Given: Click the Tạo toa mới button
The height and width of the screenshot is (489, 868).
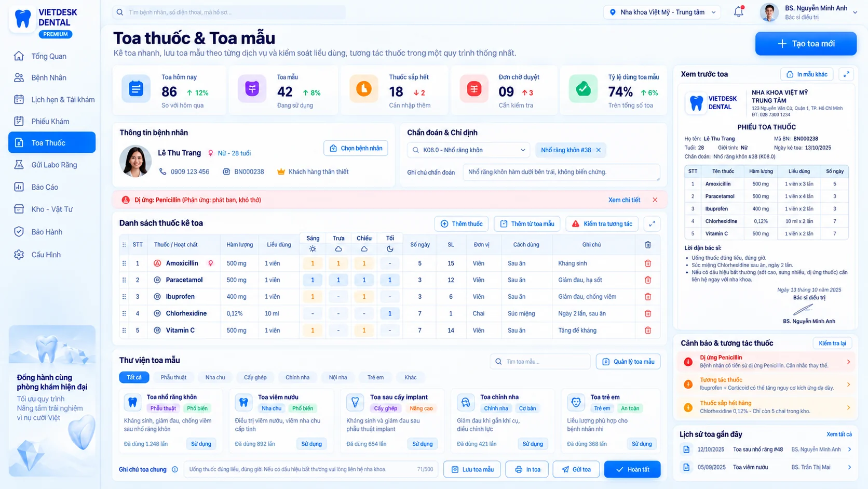Looking at the screenshot, I should pos(806,44).
